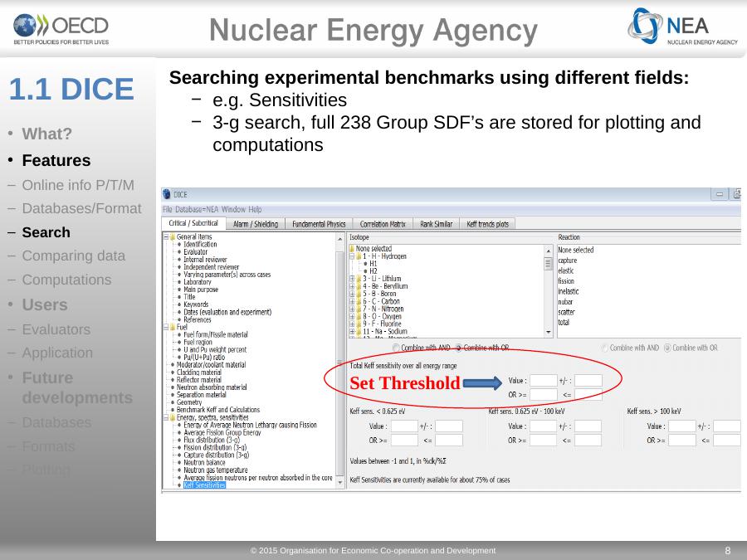Collapse the General items tree node

pyautogui.click(x=165, y=237)
